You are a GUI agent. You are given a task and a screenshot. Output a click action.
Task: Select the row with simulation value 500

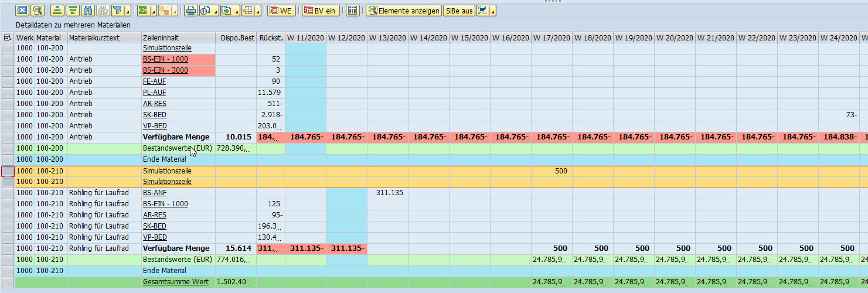(8, 171)
